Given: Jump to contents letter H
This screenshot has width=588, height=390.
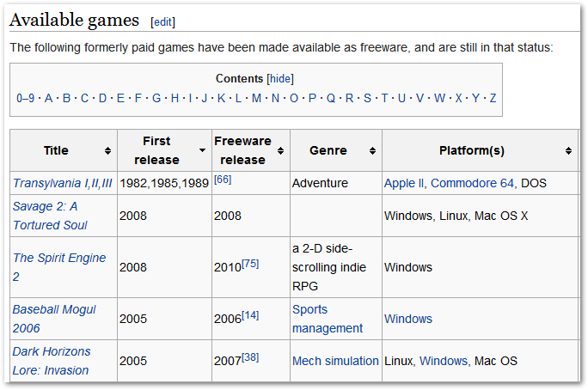Looking at the screenshot, I should (175, 98).
